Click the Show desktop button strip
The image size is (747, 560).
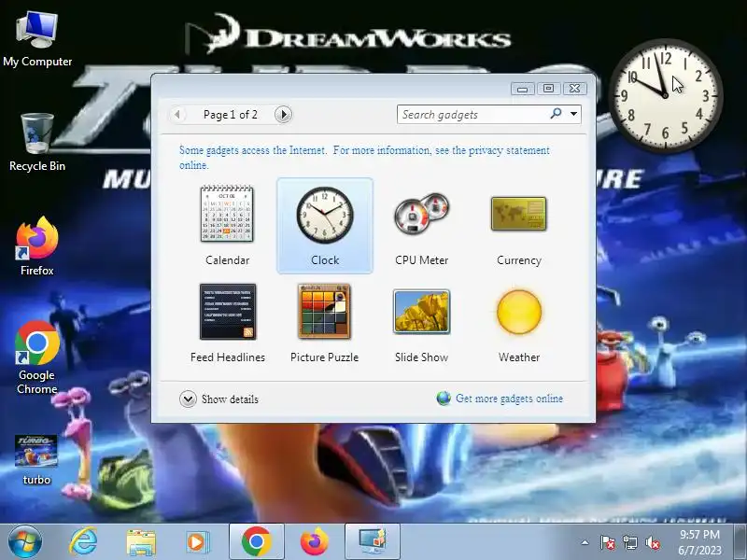click(740, 542)
